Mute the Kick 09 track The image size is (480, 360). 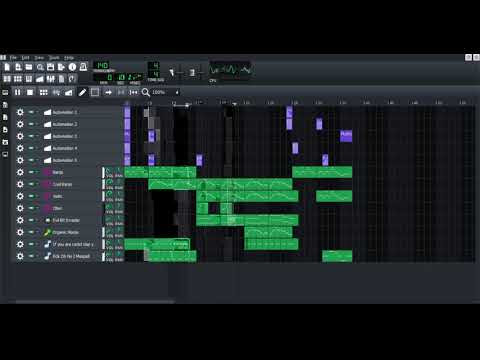(31, 256)
